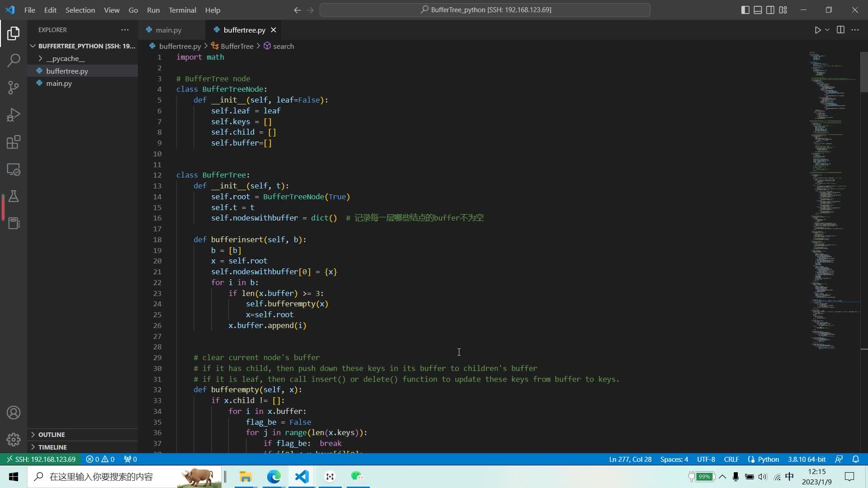
Task: Open the Run and Debug view
Action: click(x=14, y=115)
